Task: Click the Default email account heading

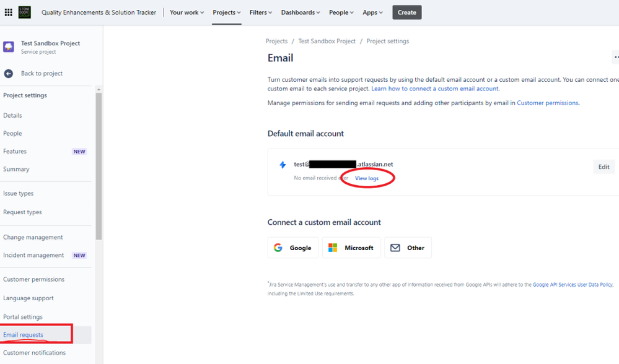Action: [x=305, y=134]
